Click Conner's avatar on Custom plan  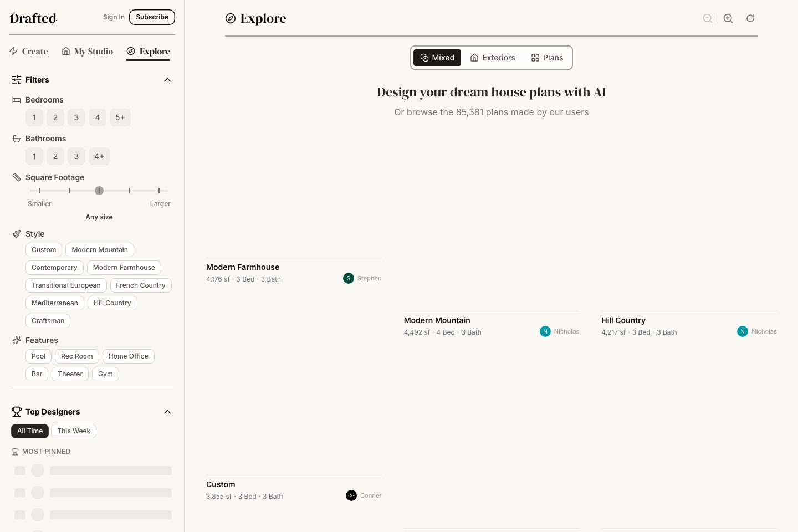(x=351, y=495)
